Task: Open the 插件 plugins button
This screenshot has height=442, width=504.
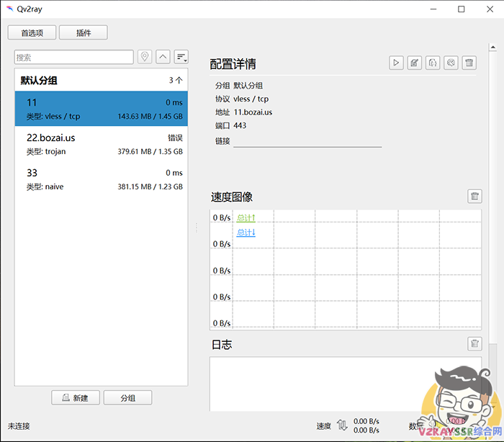Action: coord(84,32)
